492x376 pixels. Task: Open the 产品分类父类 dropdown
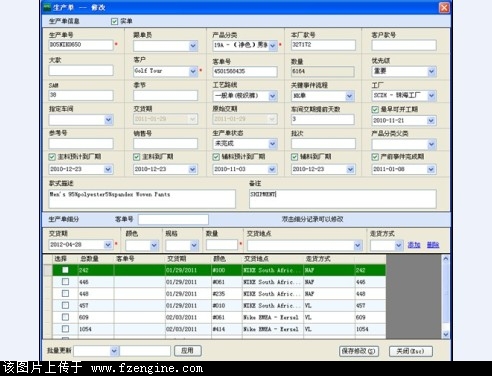tap(432, 144)
